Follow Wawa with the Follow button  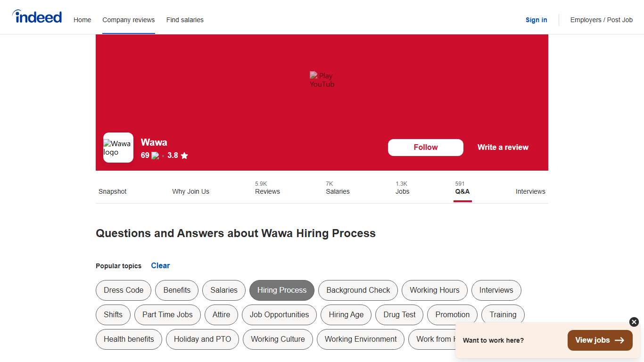(425, 147)
